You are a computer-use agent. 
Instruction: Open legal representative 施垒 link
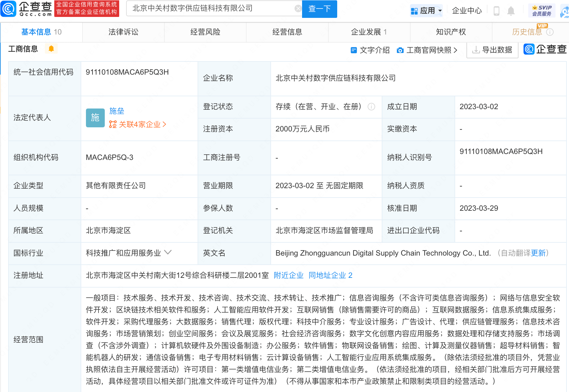click(117, 111)
